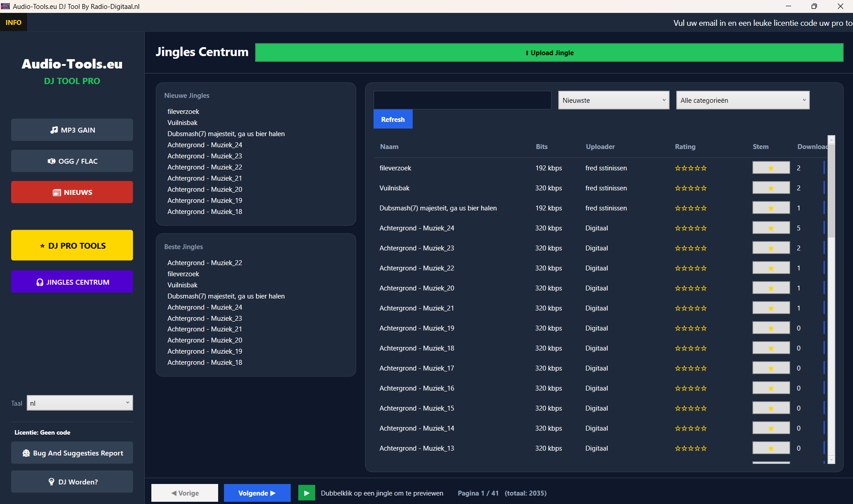Click the Uploader column header

(x=600, y=146)
